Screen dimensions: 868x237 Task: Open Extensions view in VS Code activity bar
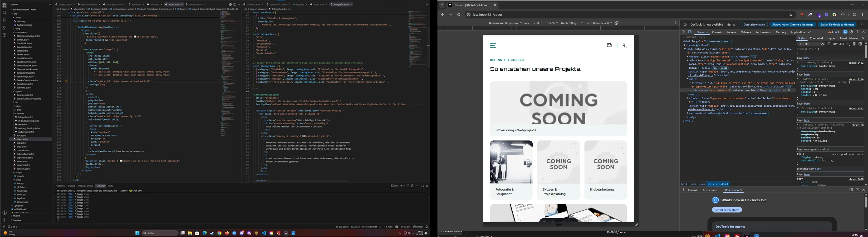(4, 35)
